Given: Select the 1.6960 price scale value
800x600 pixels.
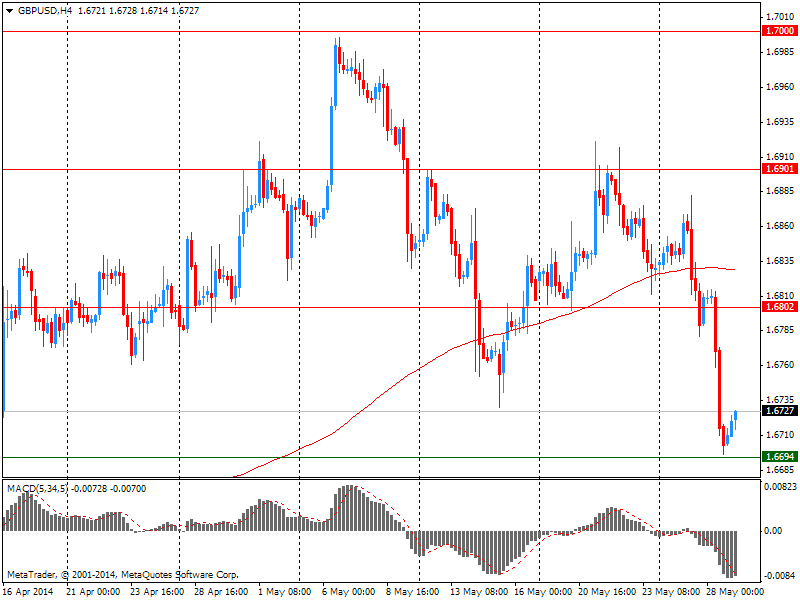Looking at the screenshot, I should coord(780,87).
